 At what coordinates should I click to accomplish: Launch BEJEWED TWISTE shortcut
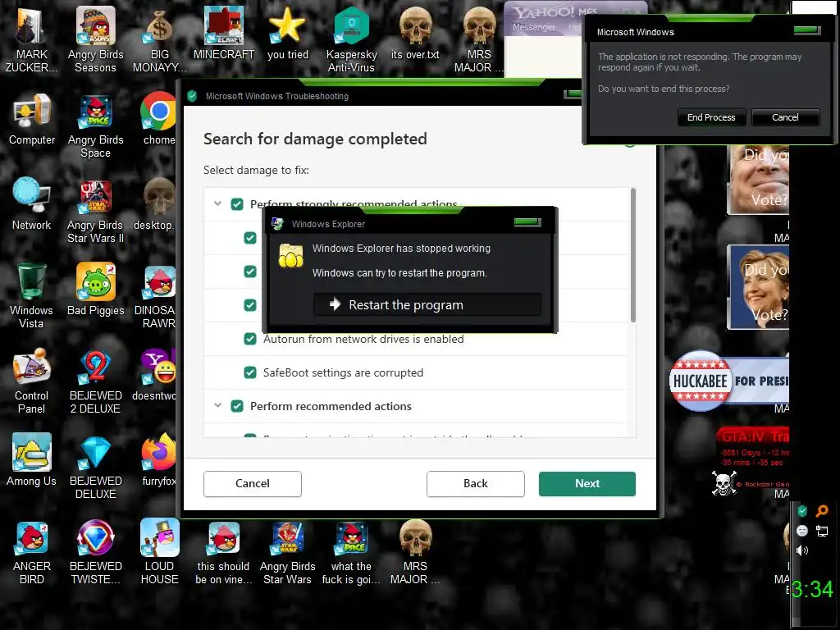[95, 552]
